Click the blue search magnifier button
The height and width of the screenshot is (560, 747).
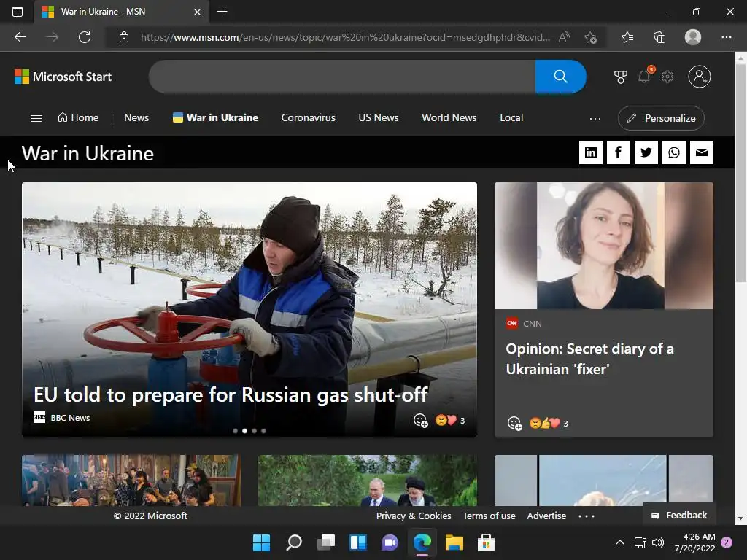560,76
